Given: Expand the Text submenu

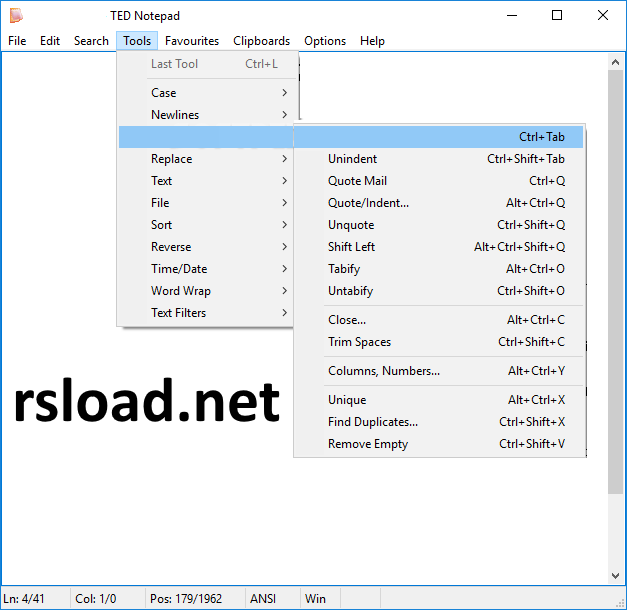Looking at the screenshot, I should coord(206,181).
